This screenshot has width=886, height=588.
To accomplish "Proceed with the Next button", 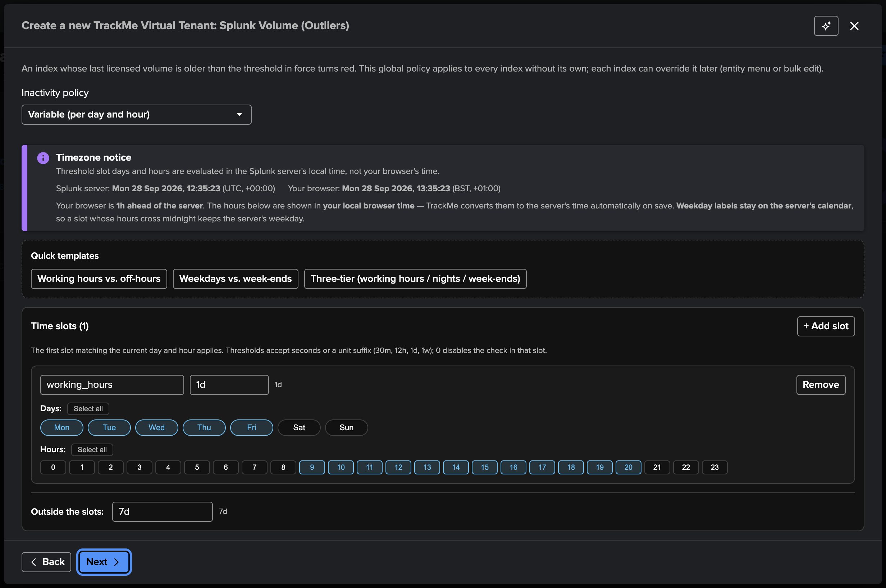I will (x=104, y=562).
